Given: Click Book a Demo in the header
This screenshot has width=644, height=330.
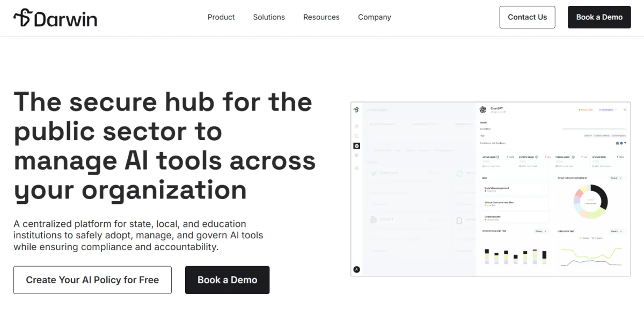Looking at the screenshot, I should (599, 17).
